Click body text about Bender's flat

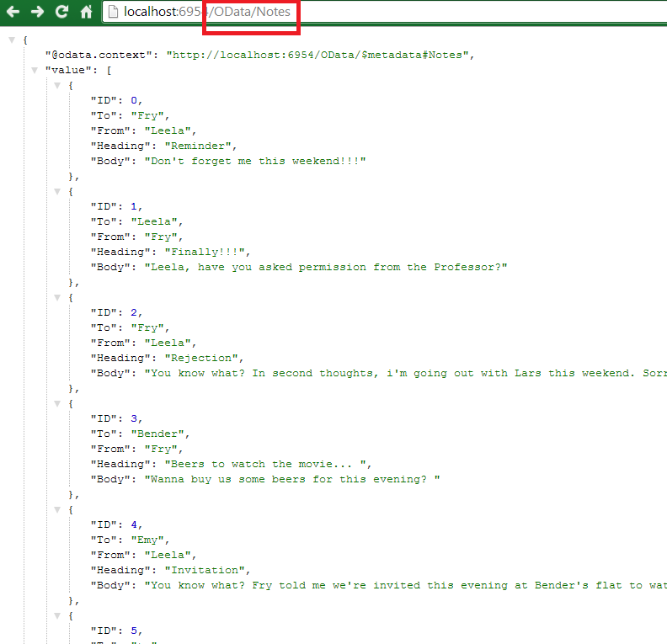coord(406,585)
